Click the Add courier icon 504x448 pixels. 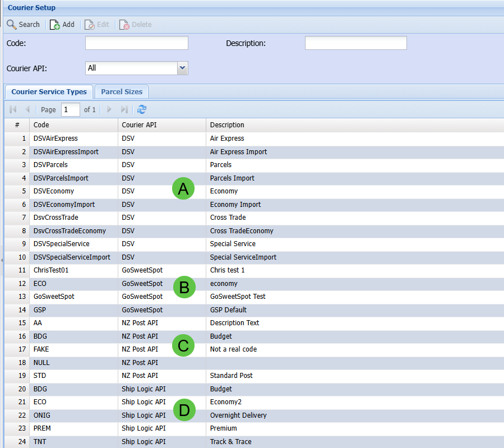[55, 25]
